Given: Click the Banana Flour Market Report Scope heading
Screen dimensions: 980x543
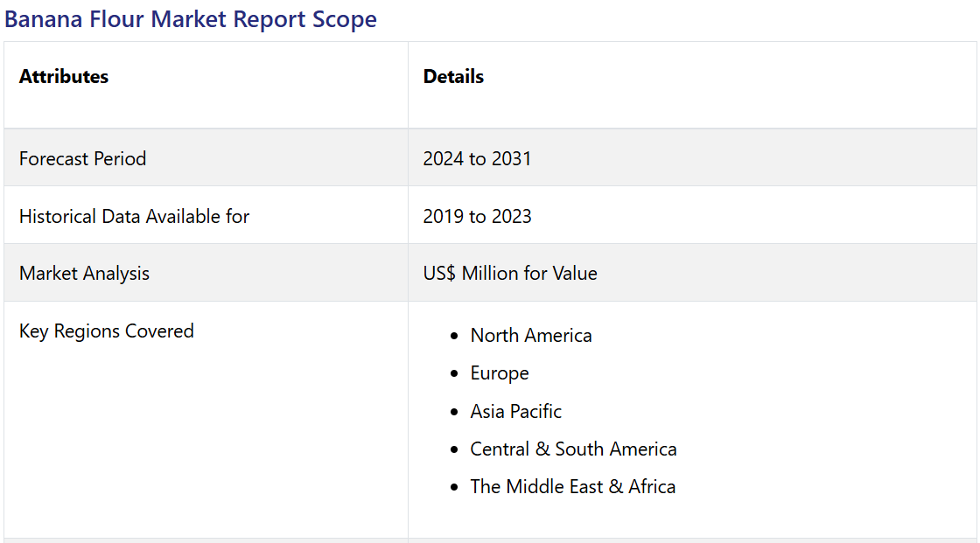Looking at the screenshot, I should [x=191, y=19].
